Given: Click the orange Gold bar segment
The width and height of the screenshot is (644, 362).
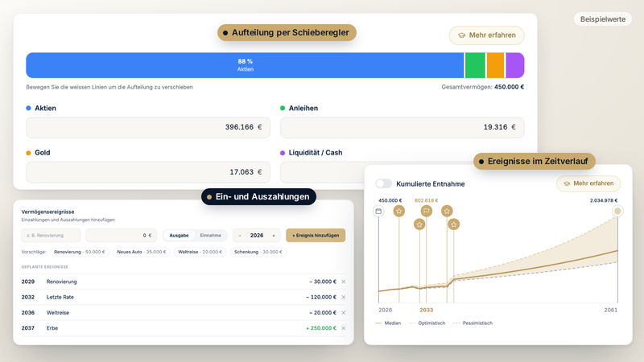Looking at the screenshot, I should 495,65.
